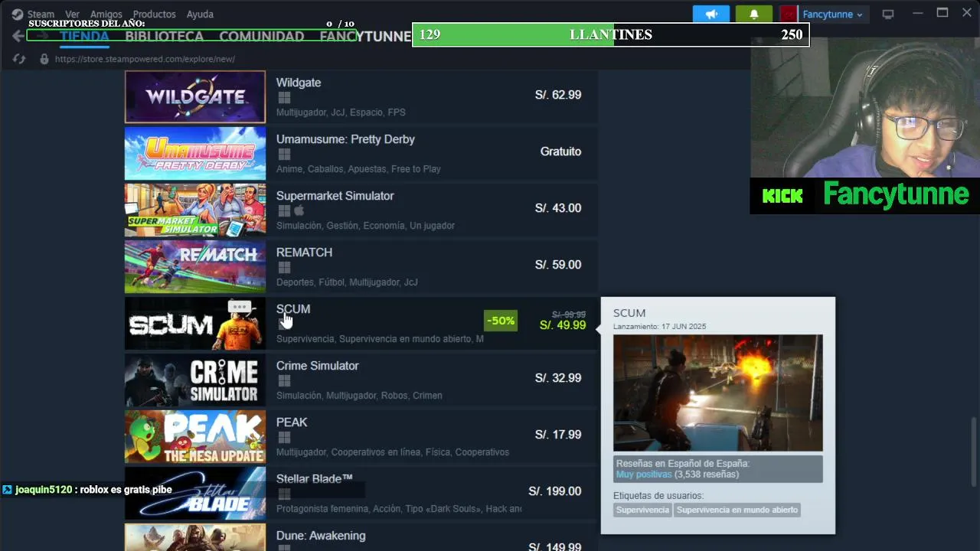Switch to the COMUNIDAD tab

tap(261, 37)
